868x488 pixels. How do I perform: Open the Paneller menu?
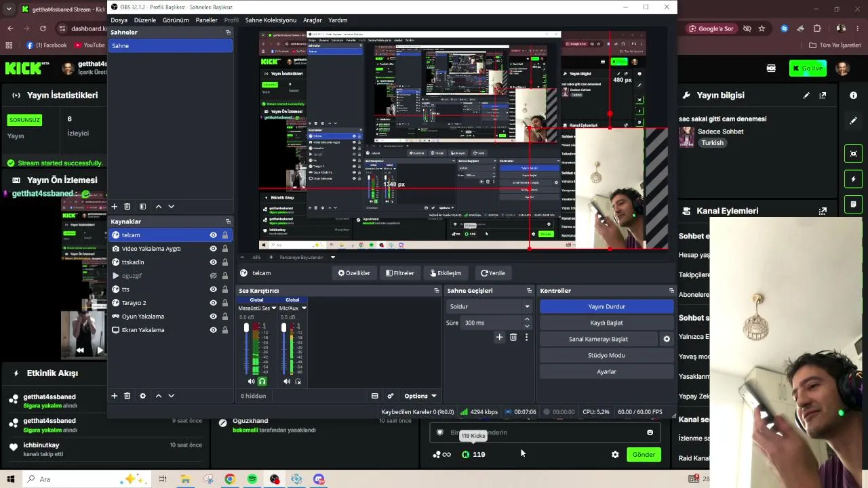coord(207,20)
